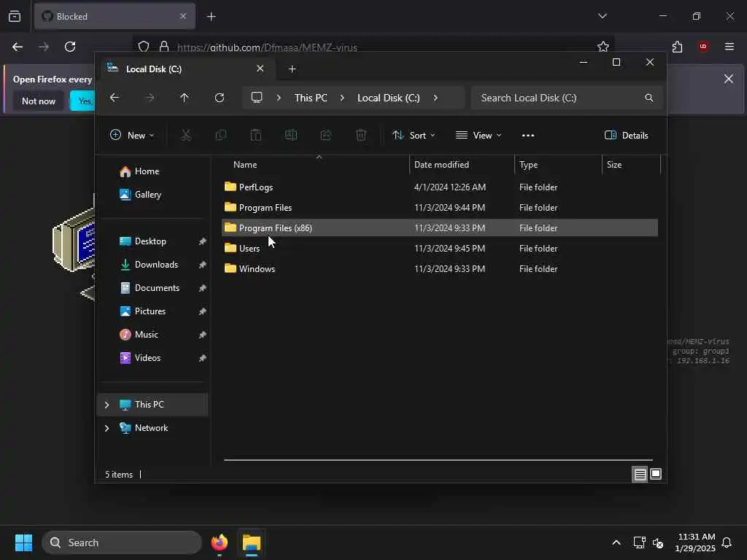Dismiss the Open Firefox notification bar
Screen dimensions: 747x560
(x=729, y=79)
